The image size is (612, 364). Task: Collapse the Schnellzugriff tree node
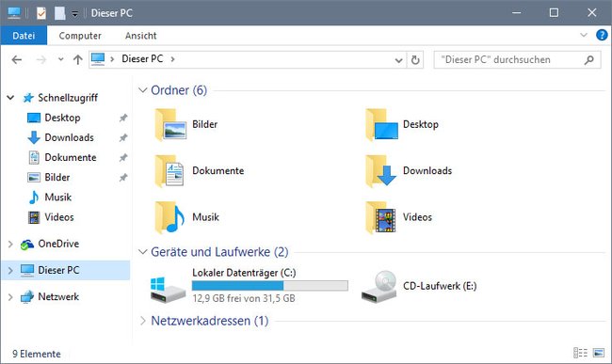[x=10, y=98]
